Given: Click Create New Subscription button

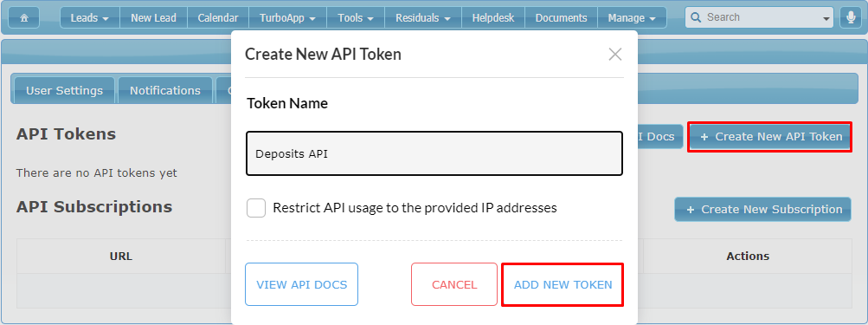Looking at the screenshot, I should (x=762, y=209).
